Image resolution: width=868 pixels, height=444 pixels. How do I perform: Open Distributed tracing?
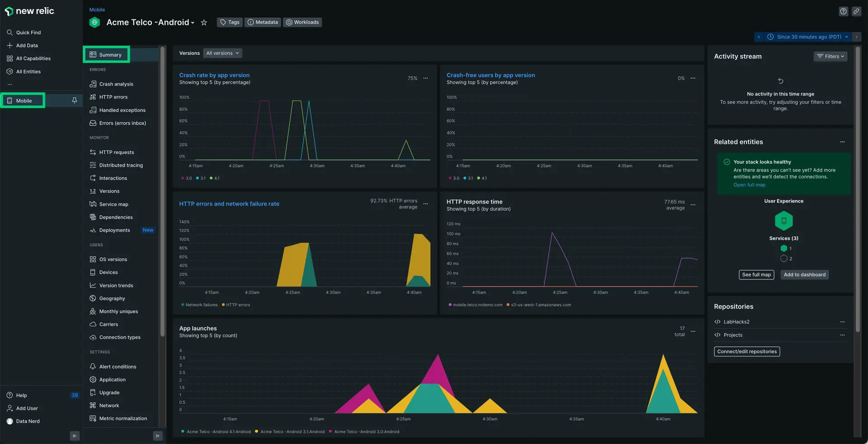121,165
